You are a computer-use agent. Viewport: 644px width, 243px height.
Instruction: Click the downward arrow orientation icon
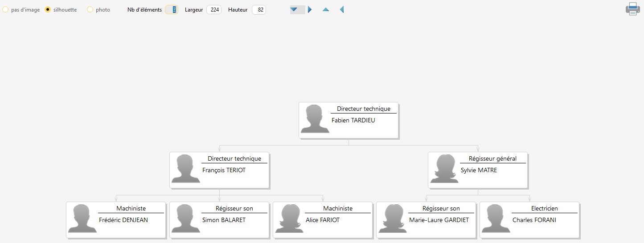[294, 9]
